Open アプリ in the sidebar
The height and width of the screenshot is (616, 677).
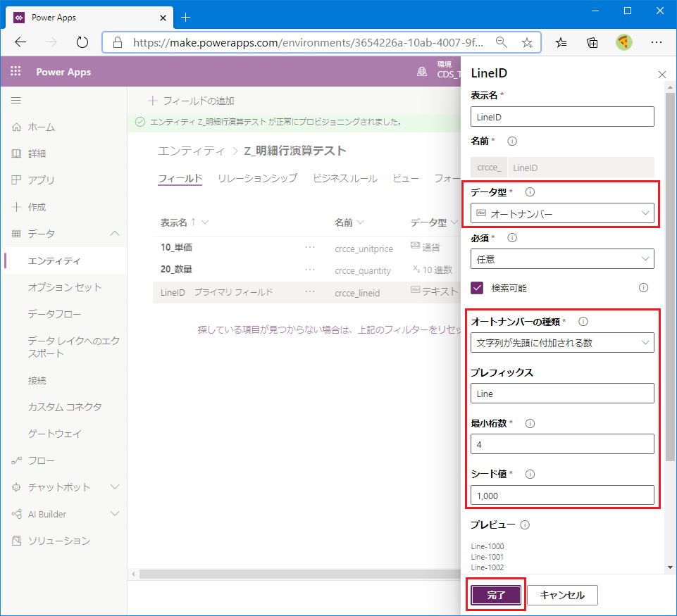coord(41,180)
